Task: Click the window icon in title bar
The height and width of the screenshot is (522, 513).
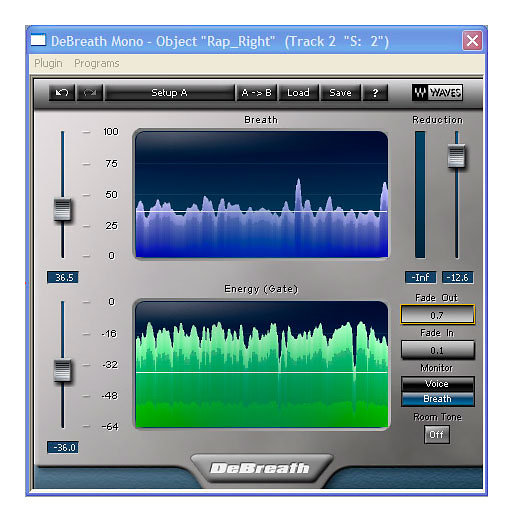Action: [x=38, y=41]
